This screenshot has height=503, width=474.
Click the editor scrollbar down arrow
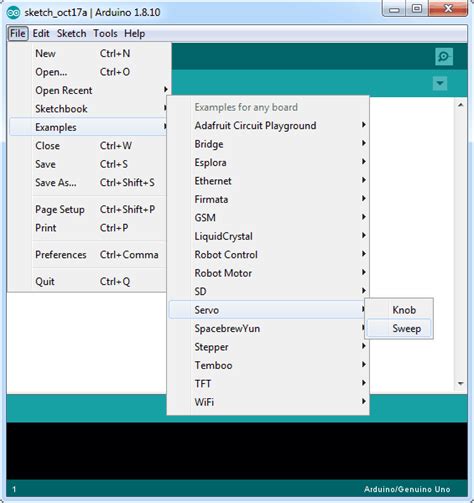[x=461, y=384]
